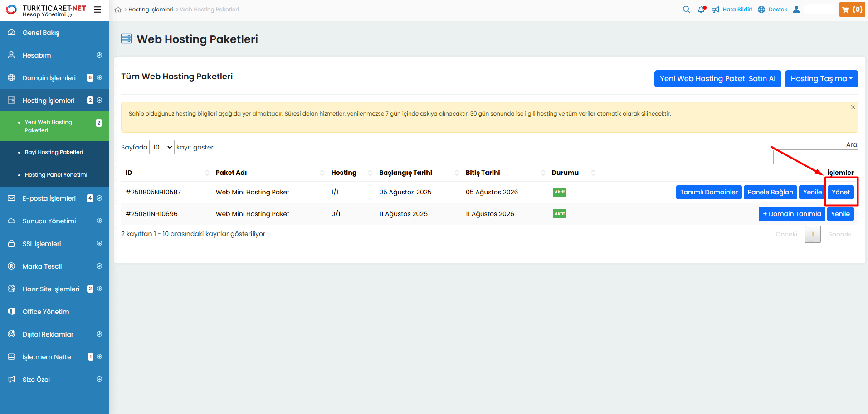
Task: Click Yeni Web Hosting Paketi Satın Al
Action: click(717, 79)
